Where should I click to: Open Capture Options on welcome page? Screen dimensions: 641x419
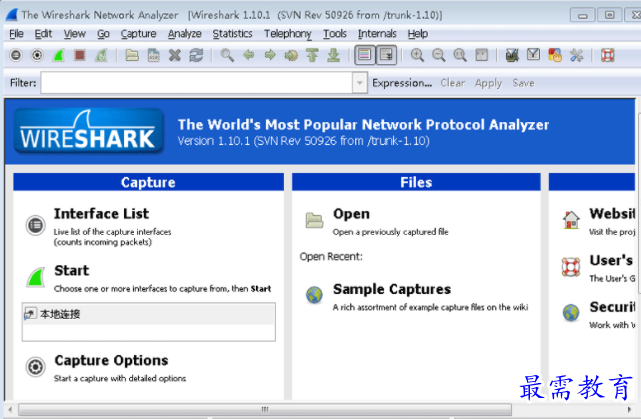(111, 360)
